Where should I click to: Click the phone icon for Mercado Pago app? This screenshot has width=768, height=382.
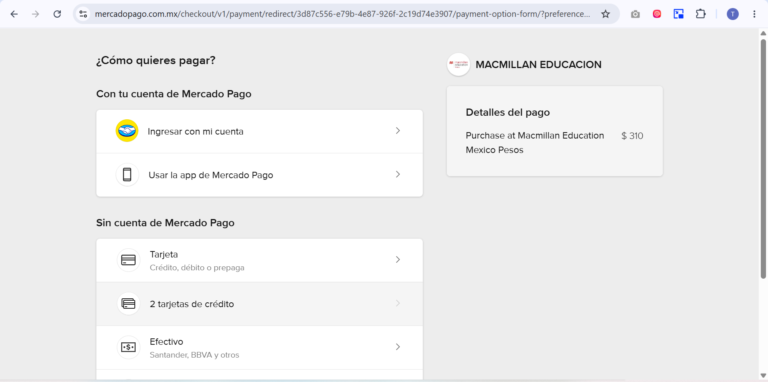tap(127, 174)
